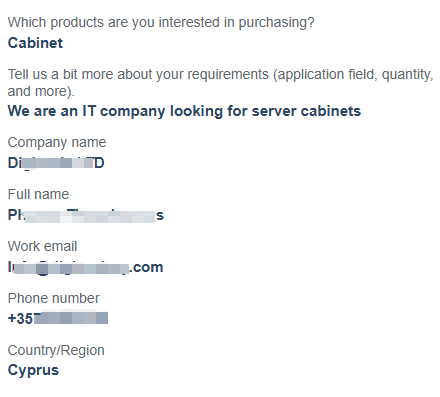Select the 'Cabinet' product answer
This screenshot has height=397, width=440.
(x=35, y=43)
